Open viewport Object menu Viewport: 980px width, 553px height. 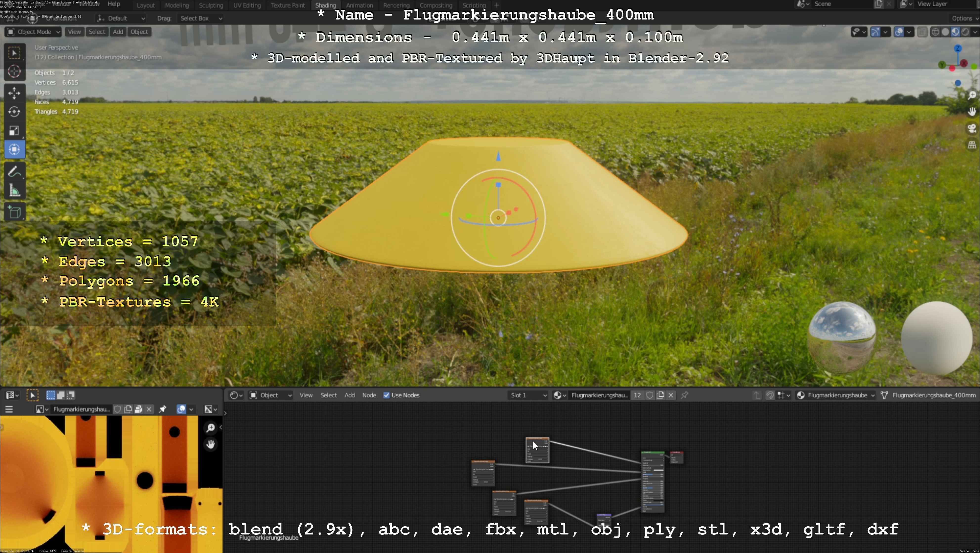(x=139, y=32)
